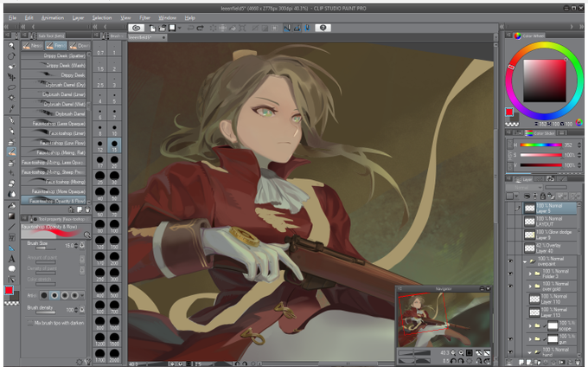
Task: Choose brush size preset 100
Action: point(114,226)
